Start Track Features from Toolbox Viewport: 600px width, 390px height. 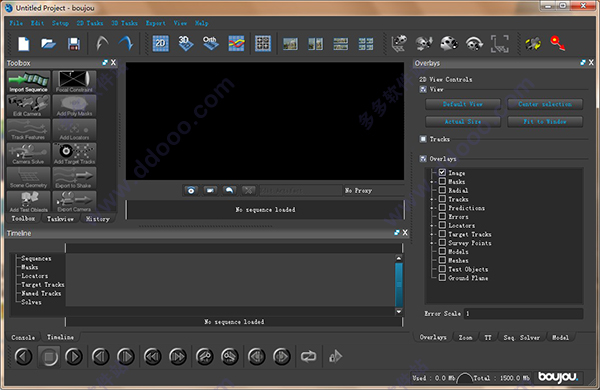[x=28, y=130]
